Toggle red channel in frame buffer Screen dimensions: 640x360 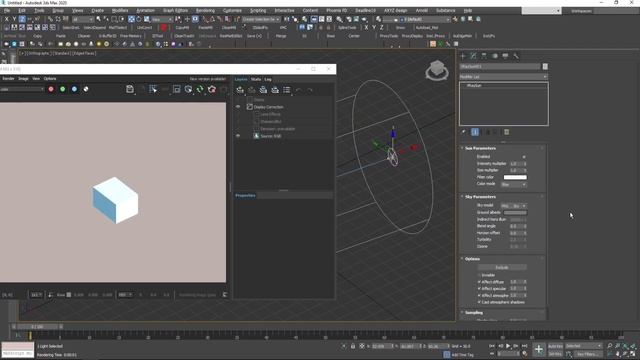tap(51, 89)
